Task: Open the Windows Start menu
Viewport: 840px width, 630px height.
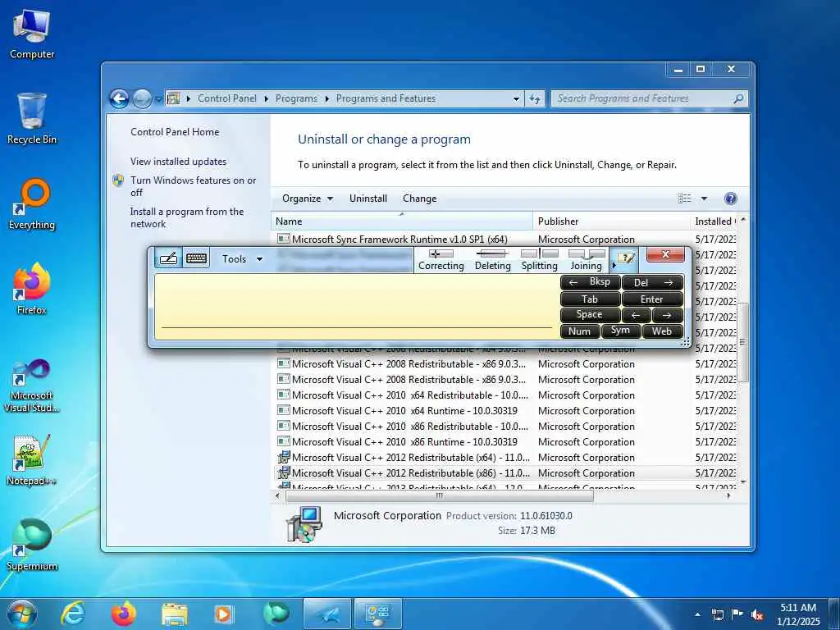Action: pyautogui.click(x=22, y=614)
